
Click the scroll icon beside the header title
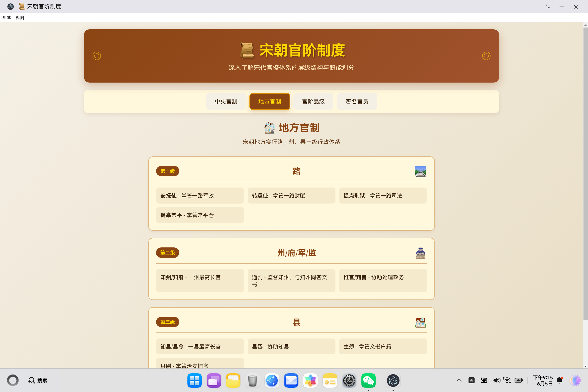pyautogui.click(x=247, y=51)
